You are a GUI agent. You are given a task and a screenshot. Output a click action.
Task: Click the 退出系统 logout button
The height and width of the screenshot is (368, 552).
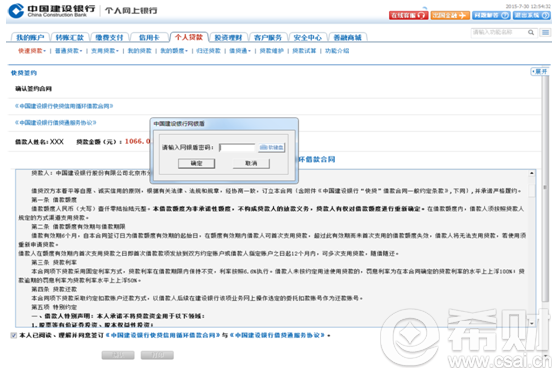(532, 15)
